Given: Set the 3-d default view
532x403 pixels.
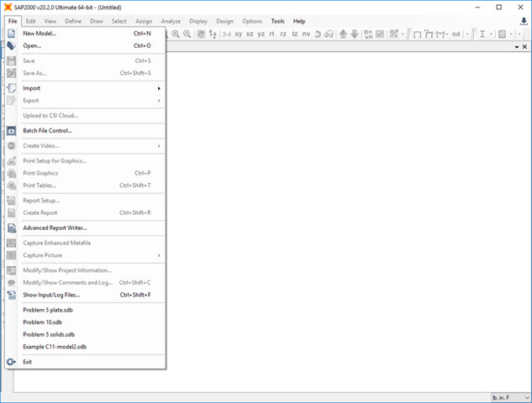Looking at the screenshot, I should pos(227,34).
